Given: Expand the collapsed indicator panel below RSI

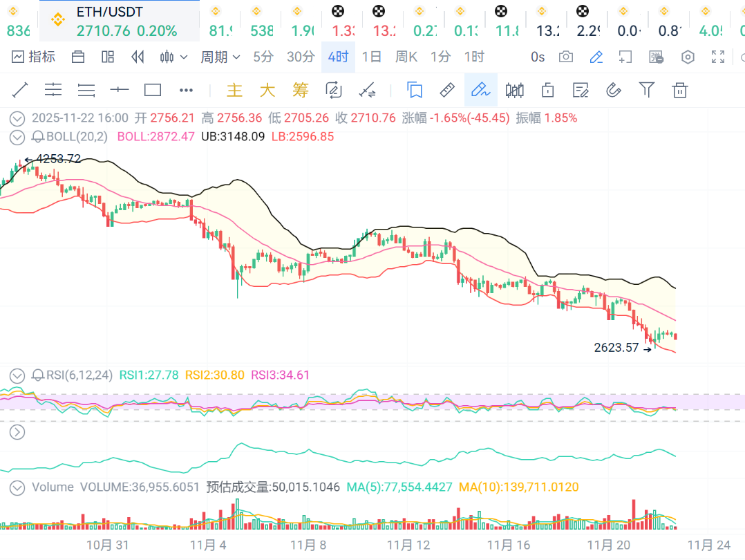Looking at the screenshot, I should point(17,433).
